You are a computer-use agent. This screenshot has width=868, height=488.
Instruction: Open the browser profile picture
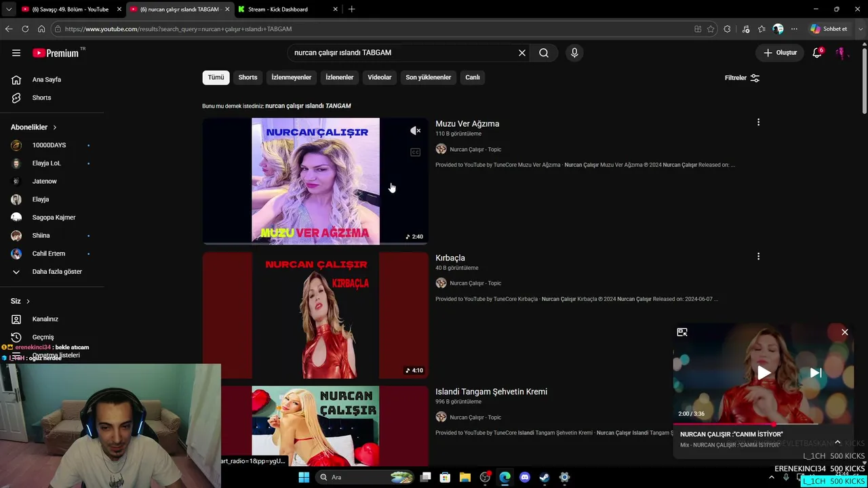pos(778,29)
